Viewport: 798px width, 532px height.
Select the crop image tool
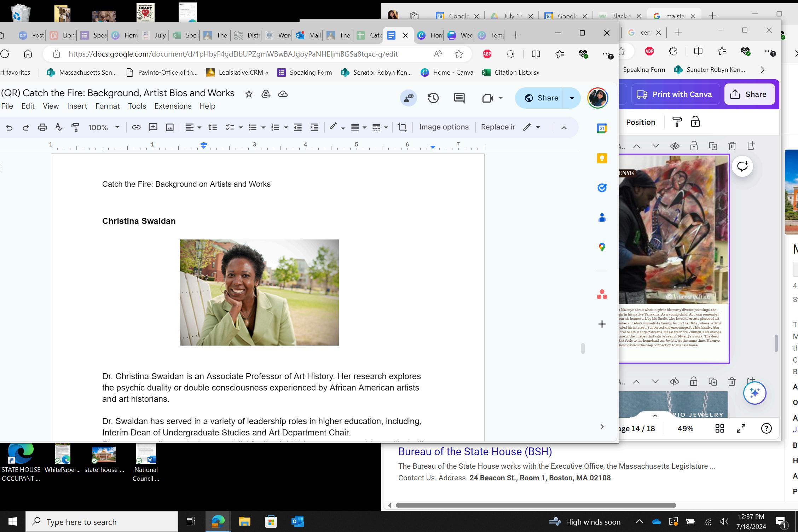402,127
